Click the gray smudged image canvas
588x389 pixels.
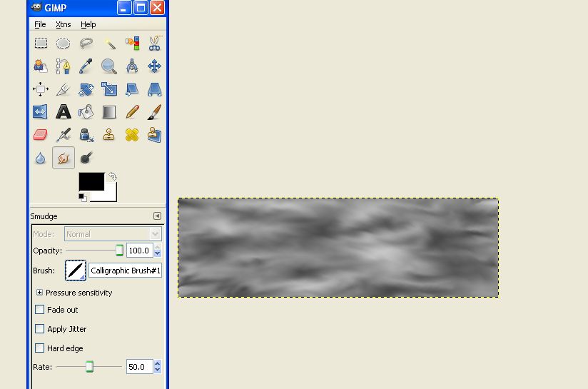point(338,248)
